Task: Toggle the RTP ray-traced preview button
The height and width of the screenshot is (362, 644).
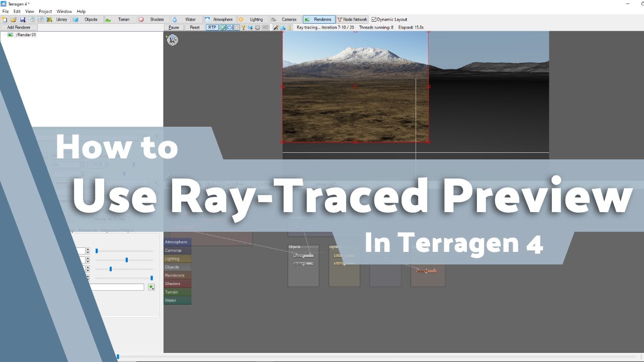Action: pos(212,28)
